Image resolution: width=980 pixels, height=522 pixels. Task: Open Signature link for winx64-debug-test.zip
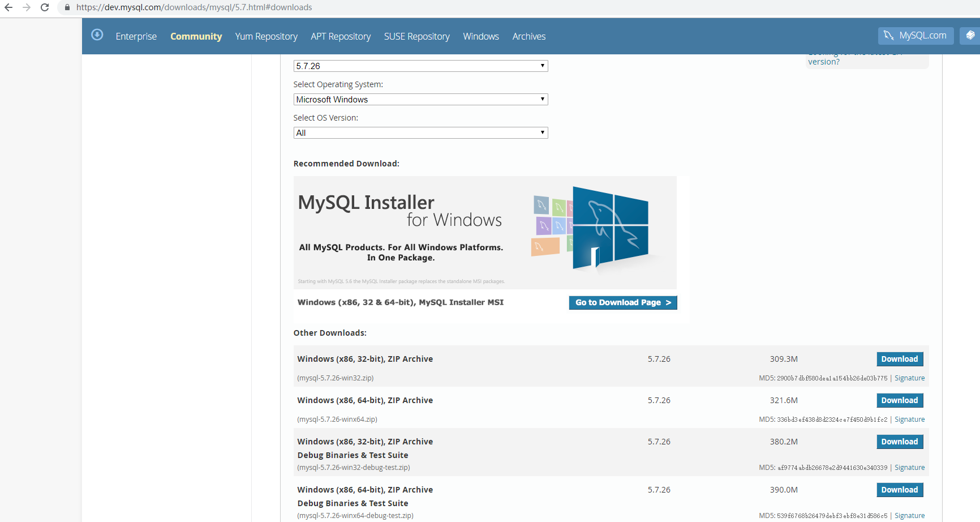910,516
